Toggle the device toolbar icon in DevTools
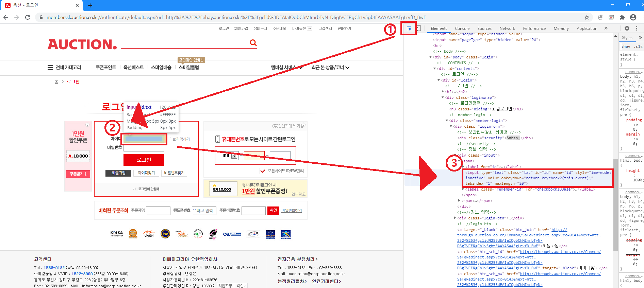This screenshot has width=644, height=288. (419, 29)
